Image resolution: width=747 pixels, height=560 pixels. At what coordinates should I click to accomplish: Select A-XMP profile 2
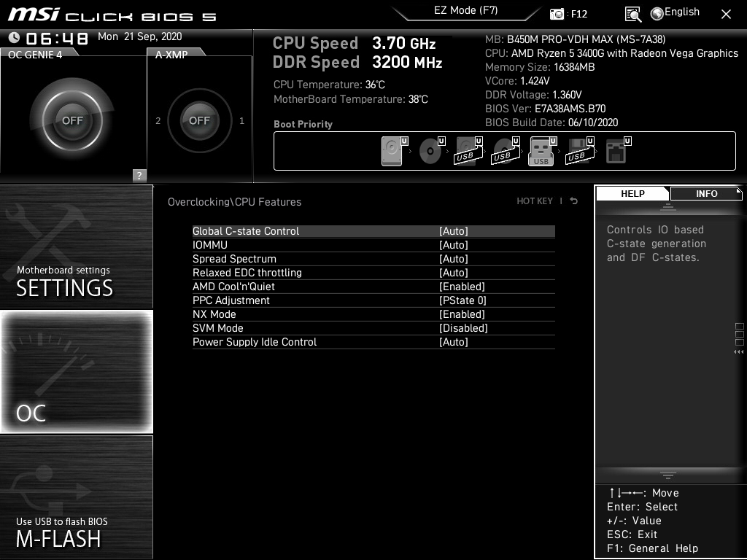158,121
